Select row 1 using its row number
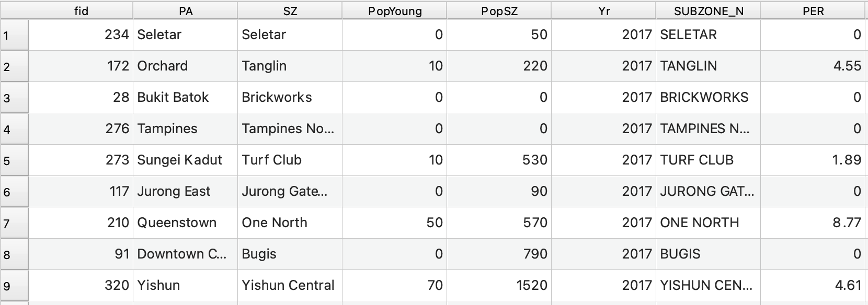Image resolution: width=868 pixels, height=305 pixels. (x=14, y=36)
